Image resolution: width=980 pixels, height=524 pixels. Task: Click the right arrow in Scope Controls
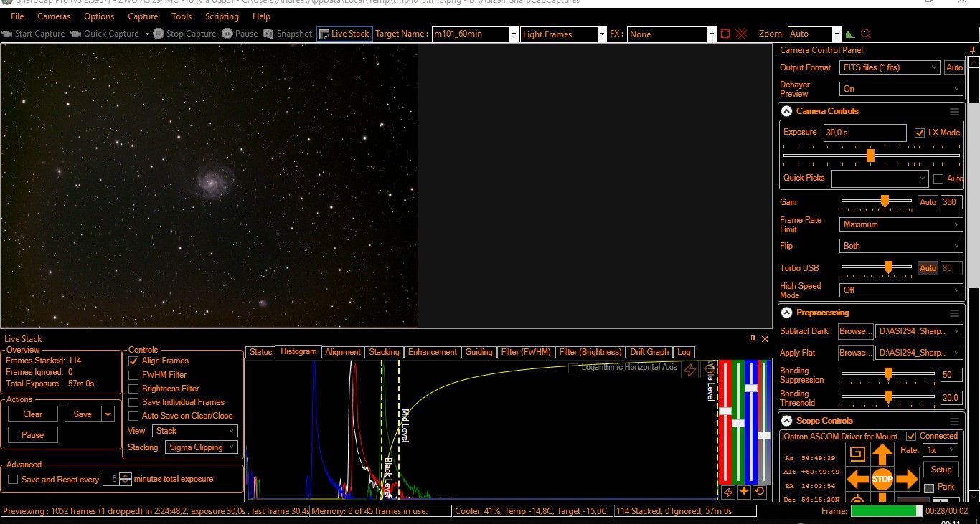click(x=907, y=479)
